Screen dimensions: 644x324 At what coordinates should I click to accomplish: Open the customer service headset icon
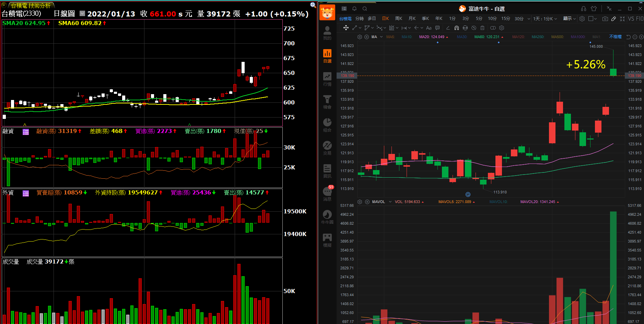584,9
